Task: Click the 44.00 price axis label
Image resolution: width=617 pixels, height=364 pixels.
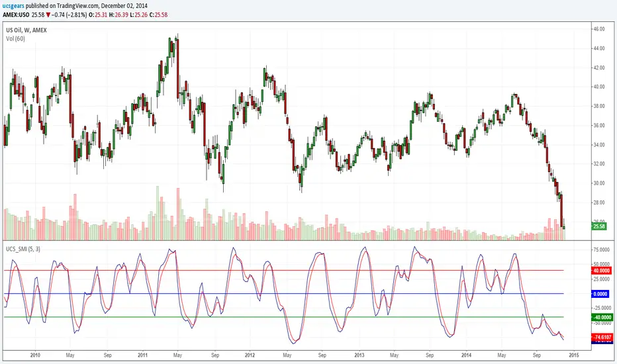Action: click(599, 48)
